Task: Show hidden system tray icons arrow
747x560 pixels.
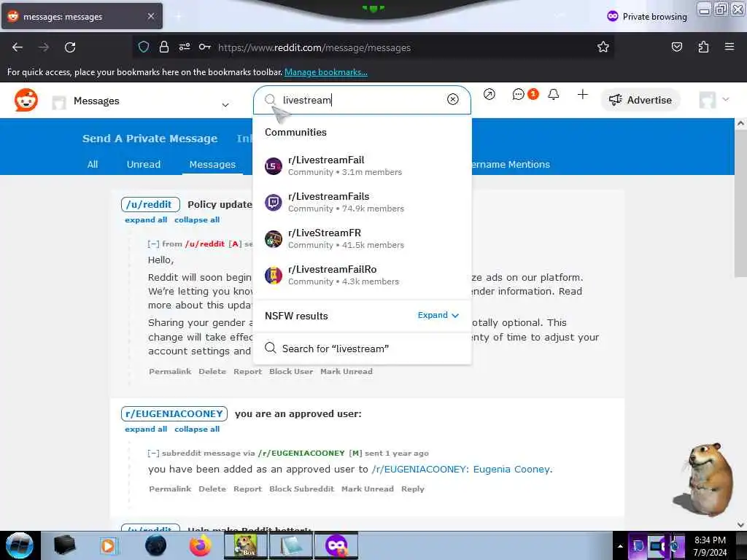Action: [x=620, y=546]
